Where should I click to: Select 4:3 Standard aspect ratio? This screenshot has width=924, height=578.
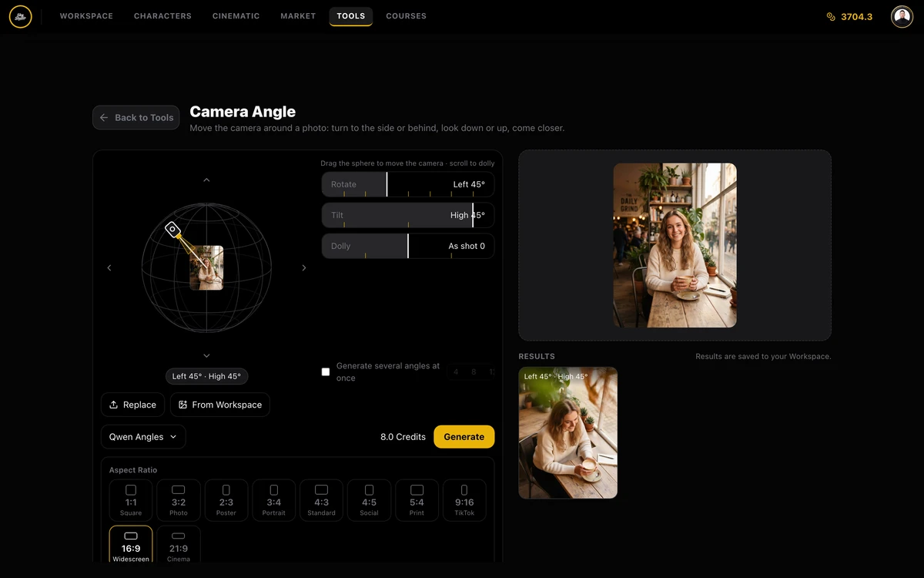322,500
